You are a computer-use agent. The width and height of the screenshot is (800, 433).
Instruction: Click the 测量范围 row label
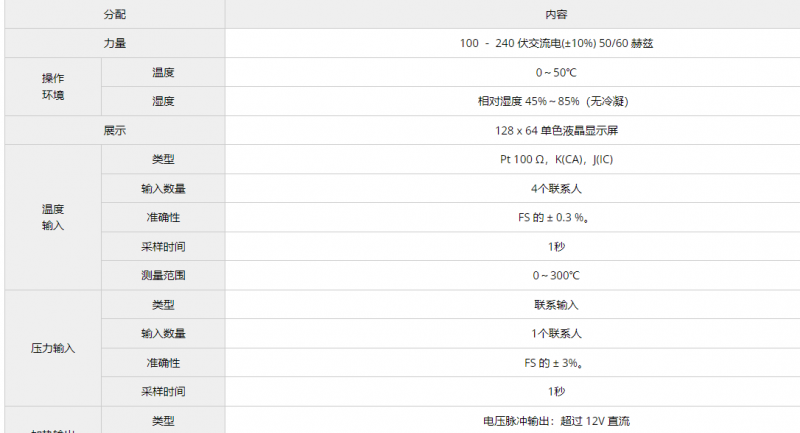pyautogui.click(x=163, y=276)
